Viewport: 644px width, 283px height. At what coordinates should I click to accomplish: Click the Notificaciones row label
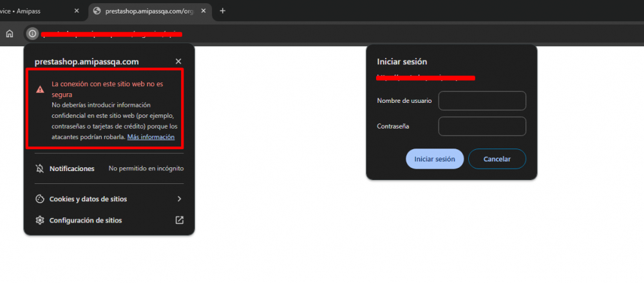pos(72,169)
